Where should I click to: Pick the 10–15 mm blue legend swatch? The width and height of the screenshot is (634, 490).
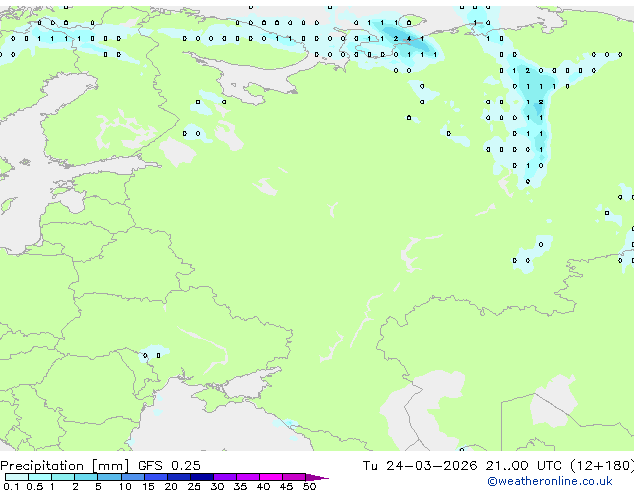pyautogui.click(x=133, y=477)
